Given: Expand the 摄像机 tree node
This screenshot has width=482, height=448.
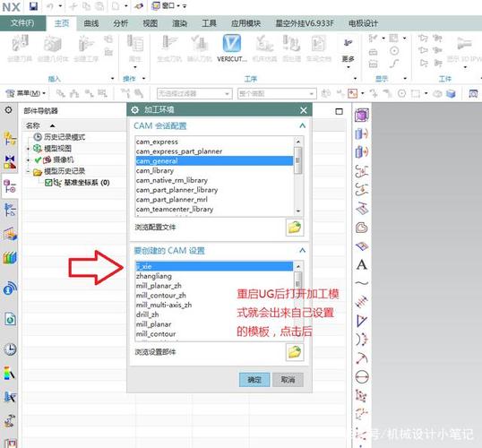Looking at the screenshot, I should click(29, 160).
